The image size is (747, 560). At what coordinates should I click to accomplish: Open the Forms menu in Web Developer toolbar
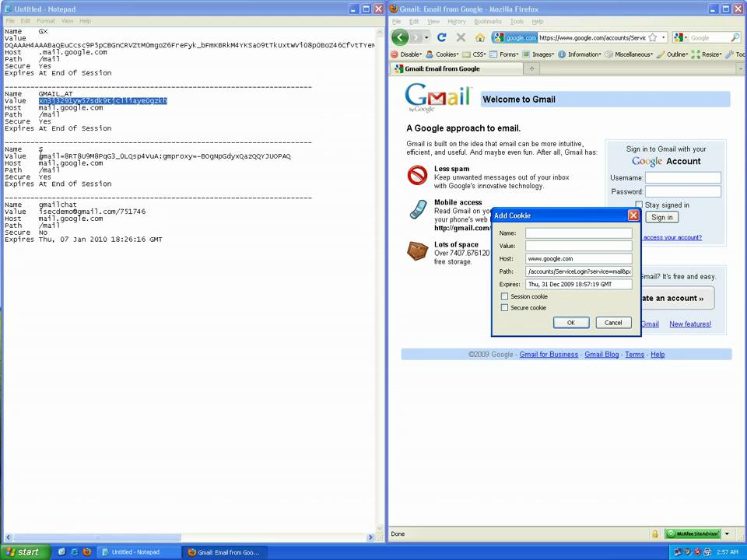tap(504, 54)
